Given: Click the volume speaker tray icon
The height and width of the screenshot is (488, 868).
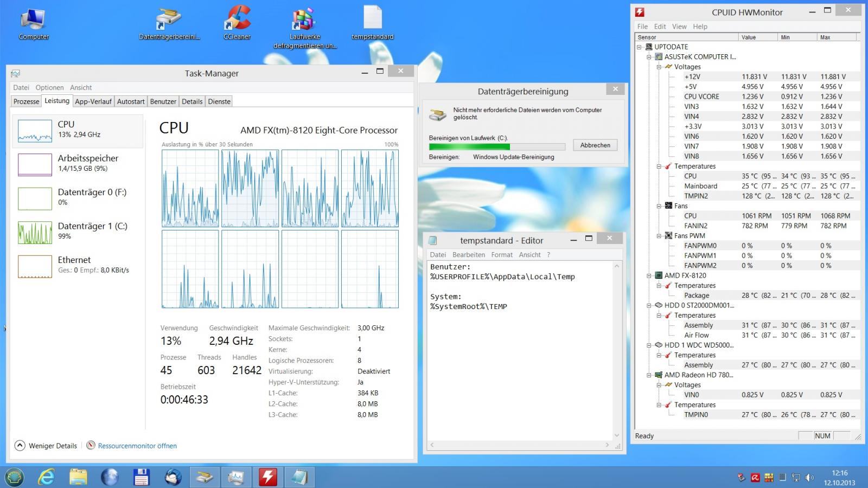Looking at the screenshot, I should [809, 478].
